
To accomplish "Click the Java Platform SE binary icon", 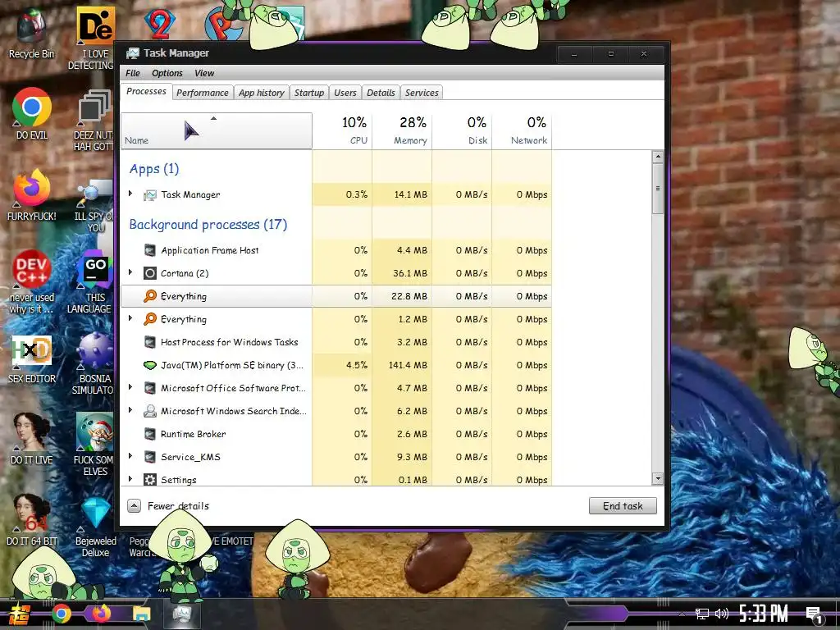I will (x=150, y=365).
